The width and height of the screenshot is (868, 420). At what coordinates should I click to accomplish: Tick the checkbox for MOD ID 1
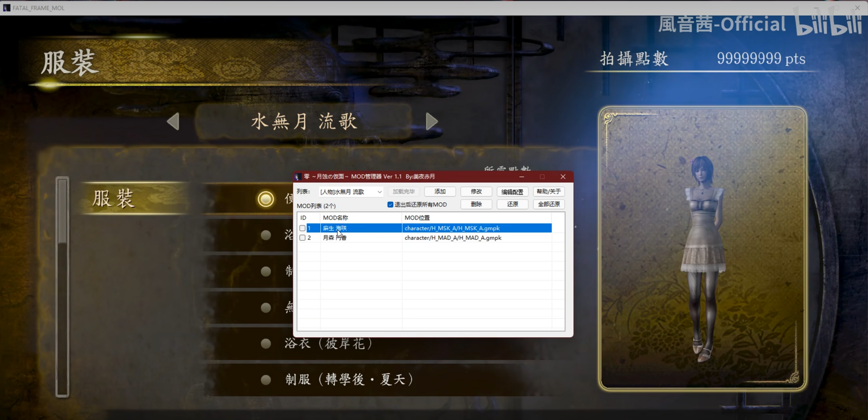click(302, 228)
